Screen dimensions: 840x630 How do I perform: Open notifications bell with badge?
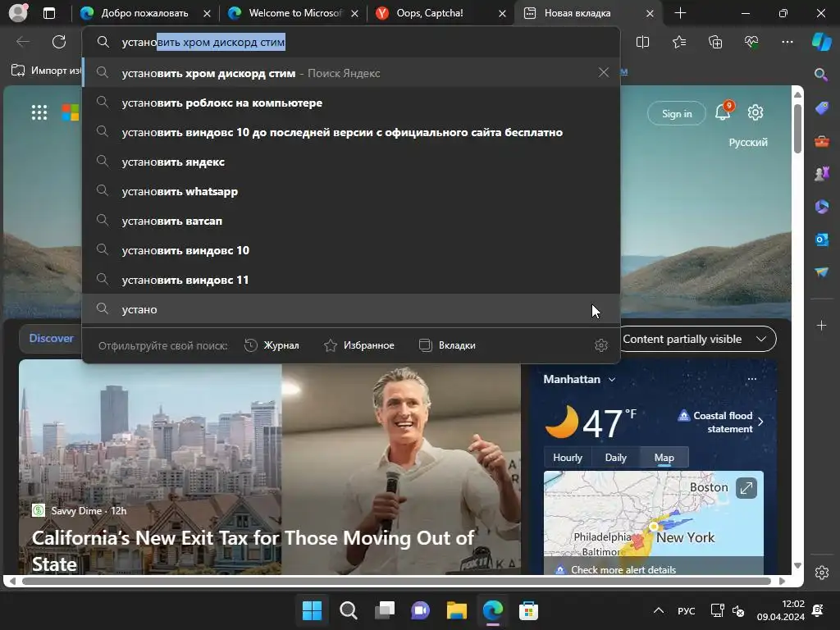point(724,112)
